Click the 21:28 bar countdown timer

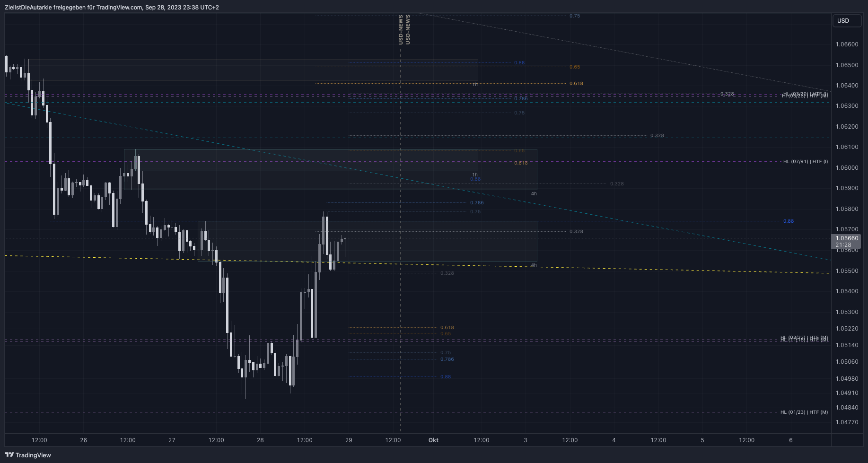[x=843, y=245]
